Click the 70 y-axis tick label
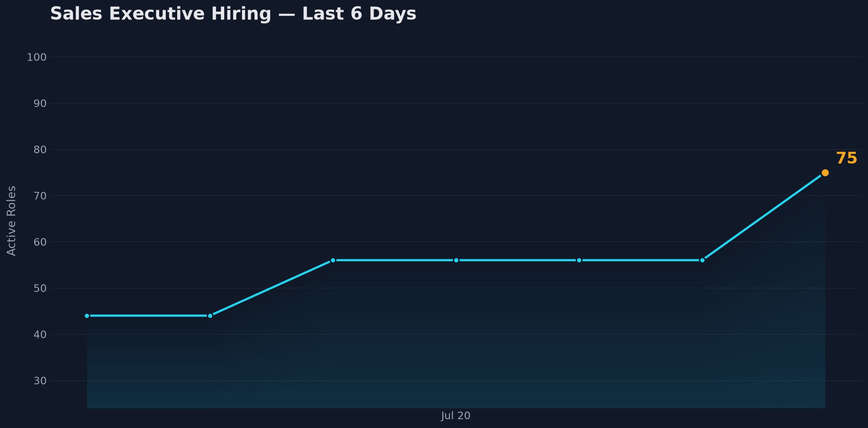868x428 pixels. 40,196
